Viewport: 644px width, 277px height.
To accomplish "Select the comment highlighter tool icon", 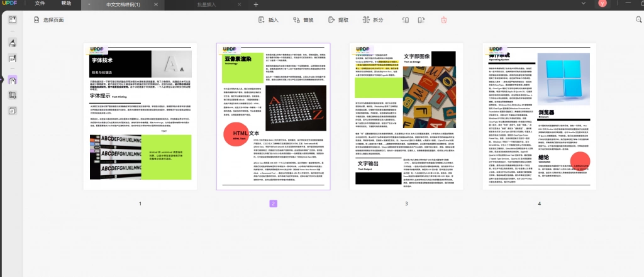I will [x=13, y=43].
